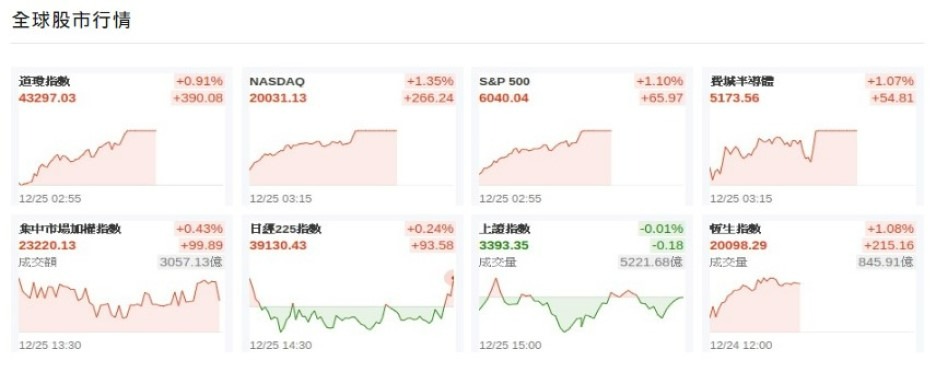936x372 pixels.
Task: Open the 恆生指數 trend chart
Action: pyautogui.click(x=812, y=305)
